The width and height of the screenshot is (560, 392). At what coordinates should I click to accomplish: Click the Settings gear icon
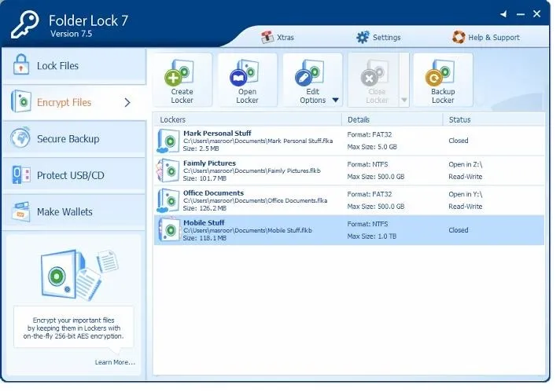click(x=363, y=37)
